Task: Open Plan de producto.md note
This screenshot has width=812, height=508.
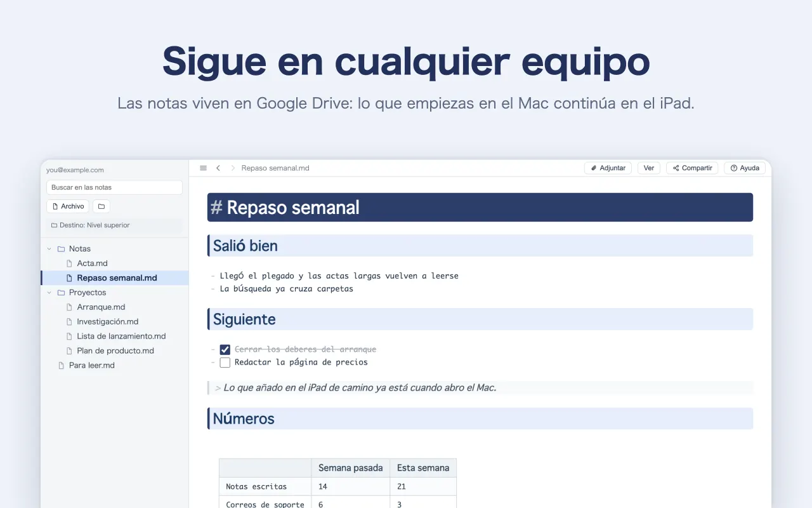Action: [115, 351]
